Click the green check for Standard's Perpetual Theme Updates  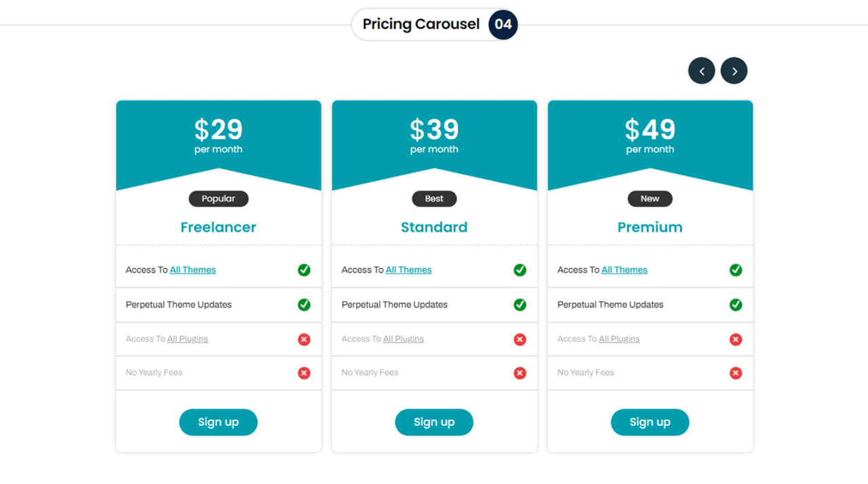519,304
